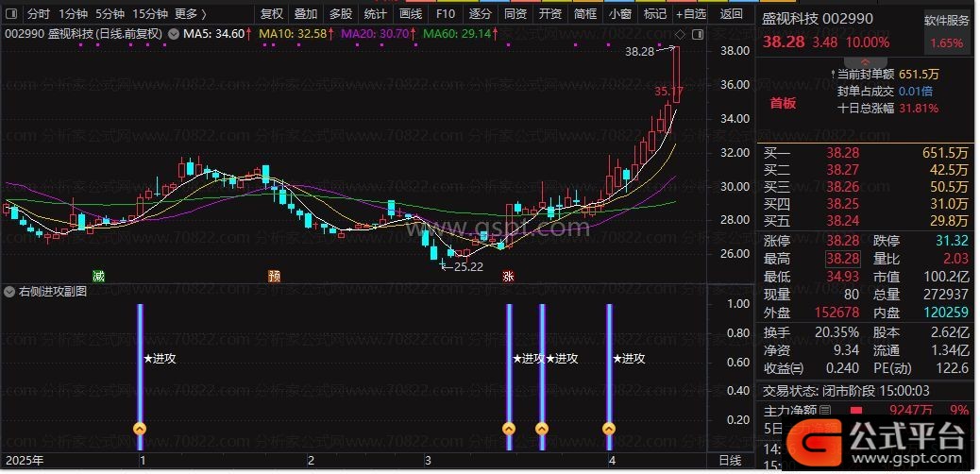The width and height of the screenshot is (980, 474).
Task: Switch to the 分时 view
Action: click(38, 14)
